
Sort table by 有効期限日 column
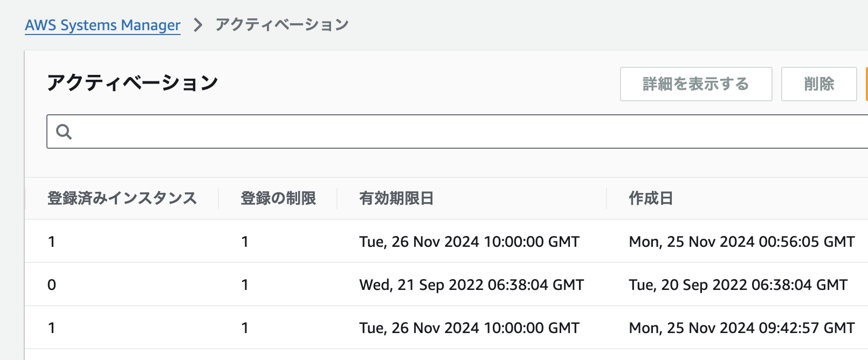(397, 198)
